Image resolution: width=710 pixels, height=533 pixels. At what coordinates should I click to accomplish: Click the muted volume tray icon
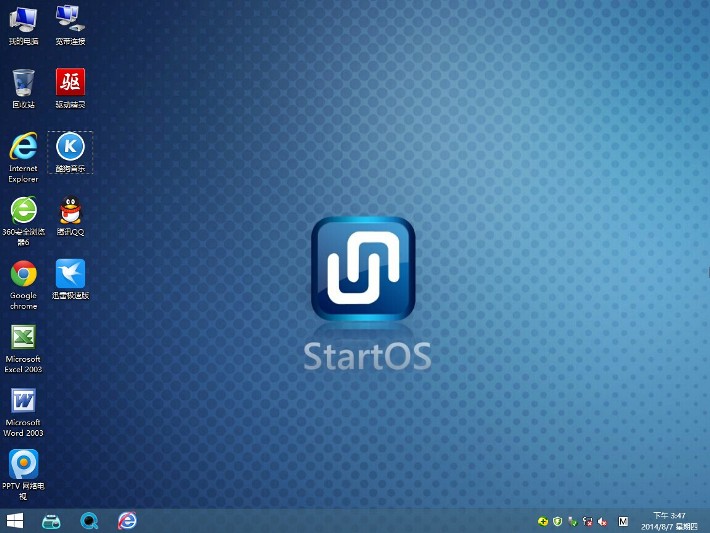pos(602,522)
